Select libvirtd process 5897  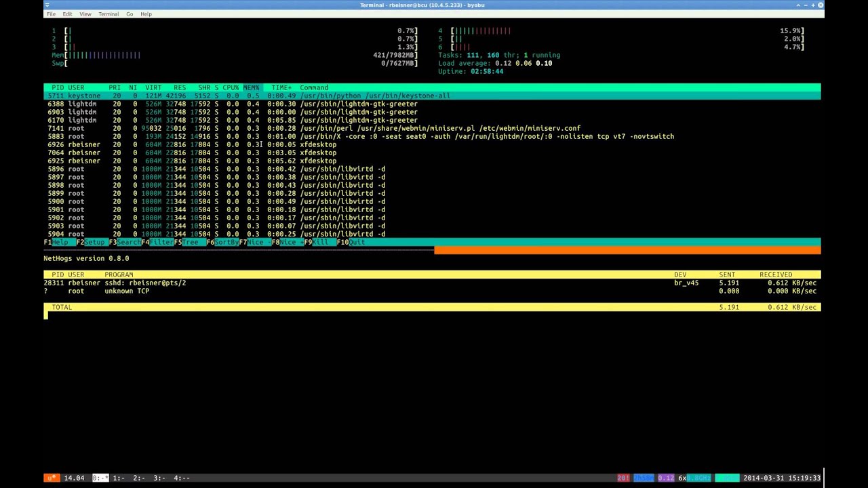(x=432, y=177)
